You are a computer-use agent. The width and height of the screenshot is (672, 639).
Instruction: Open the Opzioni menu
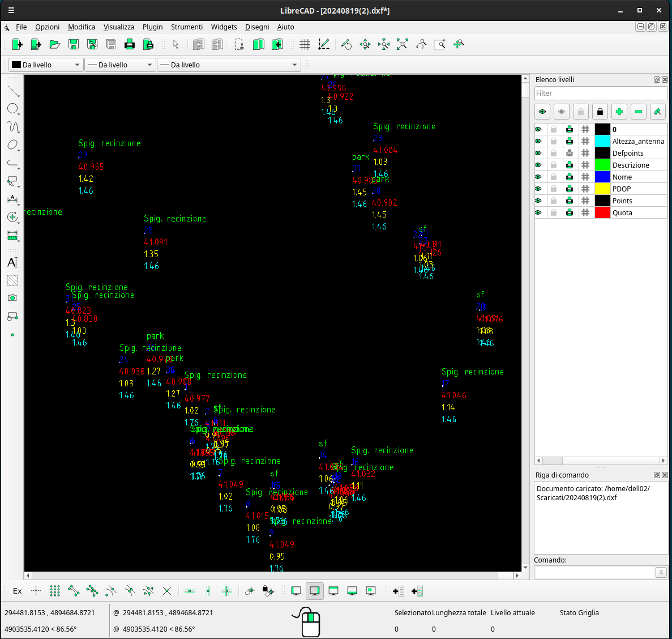tap(47, 27)
